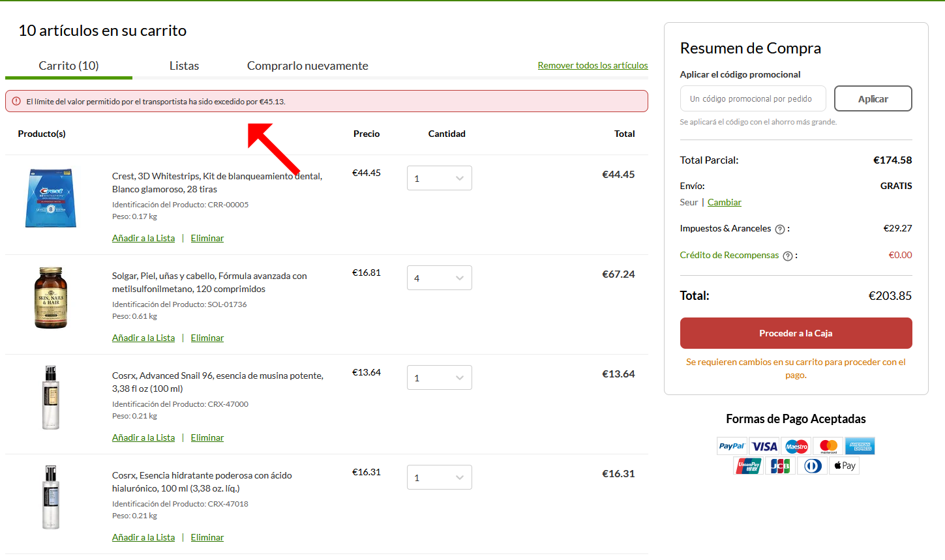This screenshot has width=945, height=560.
Task: Click Cosrx Esencia hidratante poderosa product title
Action: coord(202,482)
